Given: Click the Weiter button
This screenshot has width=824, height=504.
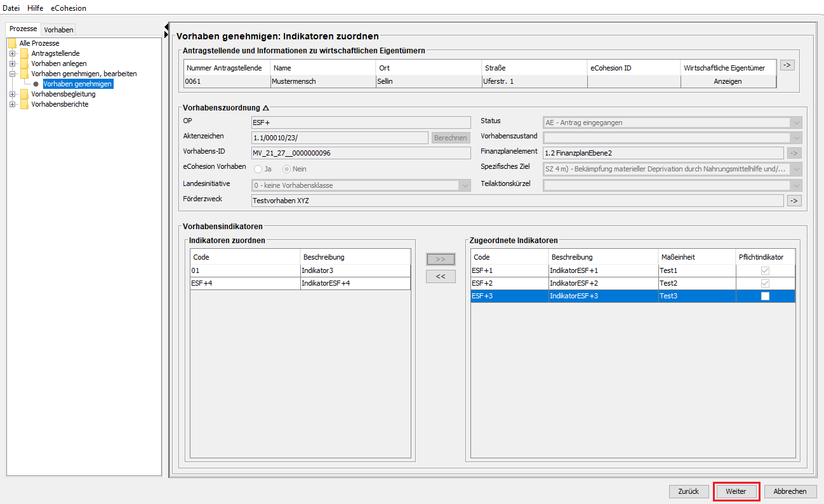Looking at the screenshot, I should pos(736,491).
